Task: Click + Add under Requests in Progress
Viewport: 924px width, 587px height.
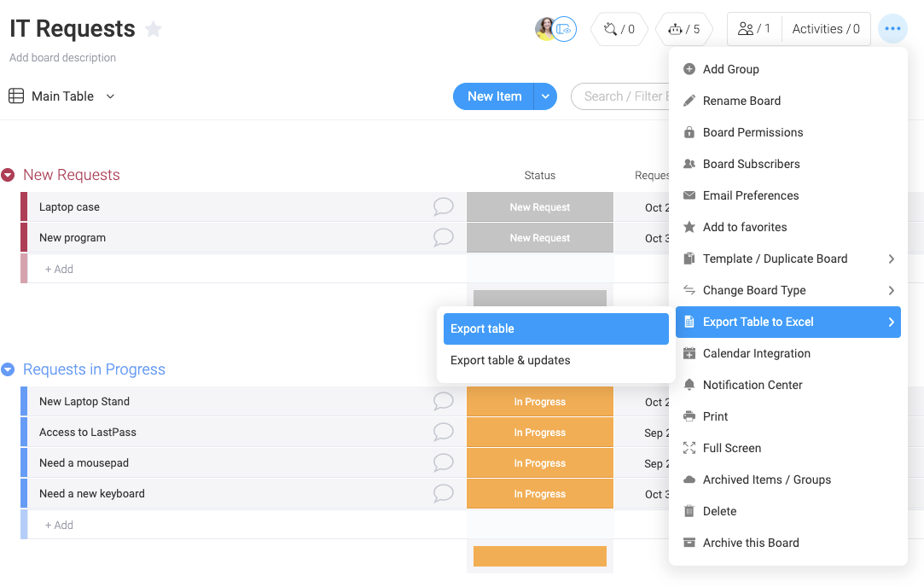Action: click(x=59, y=525)
